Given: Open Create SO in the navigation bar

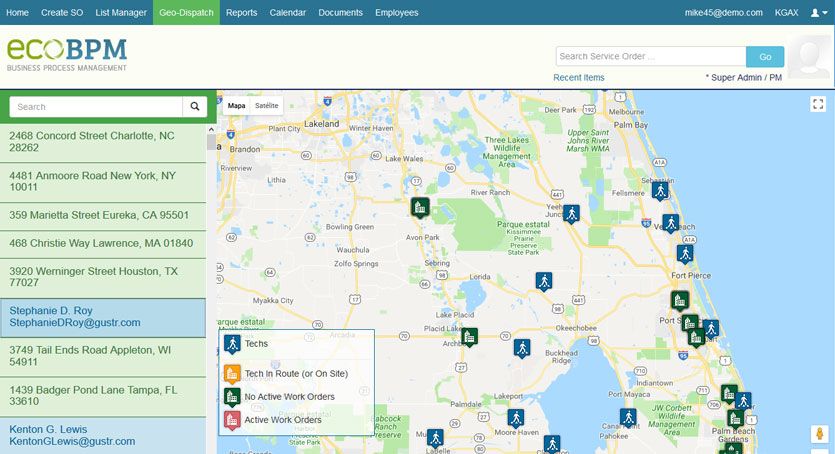Looking at the screenshot, I should point(62,12).
